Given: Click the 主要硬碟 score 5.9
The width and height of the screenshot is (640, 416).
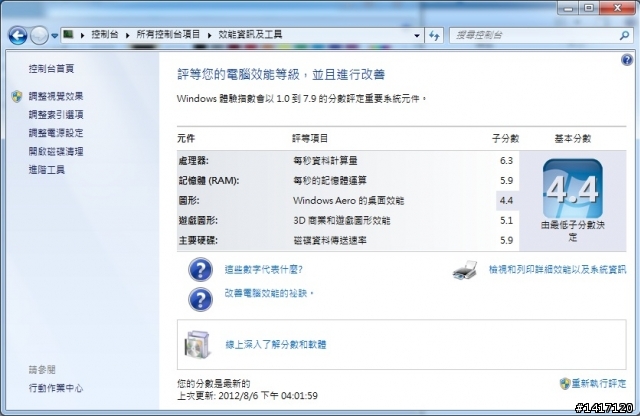Looking at the screenshot, I should pyautogui.click(x=507, y=240).
